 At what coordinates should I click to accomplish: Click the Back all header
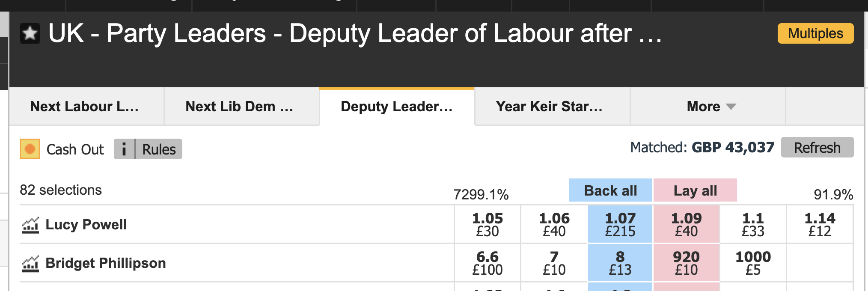point(610,190)
